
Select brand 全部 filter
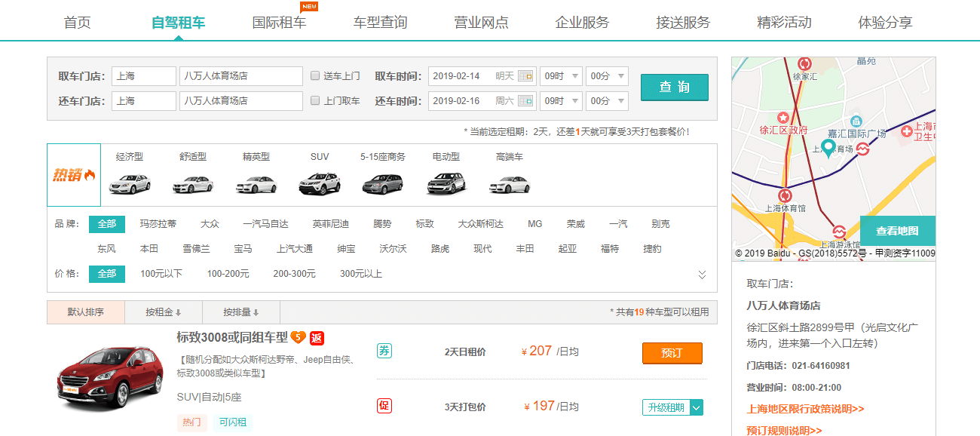[x=107, y=224]
